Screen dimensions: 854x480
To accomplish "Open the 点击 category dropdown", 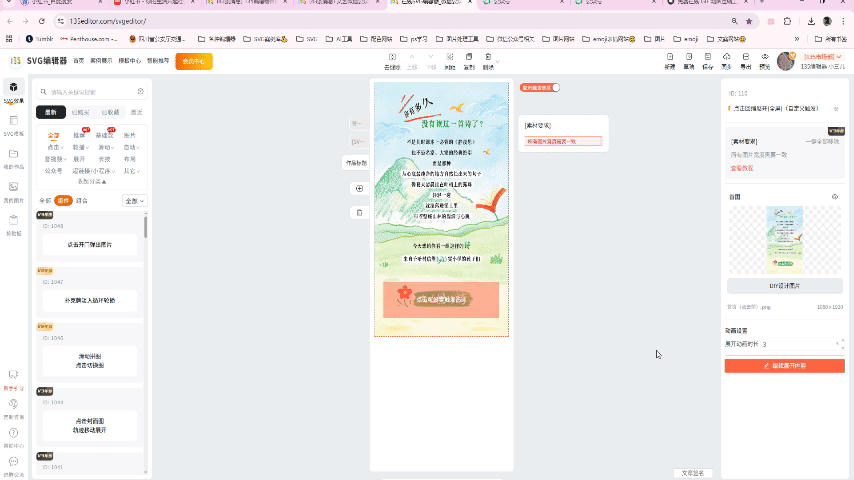I will click(55, 147).
